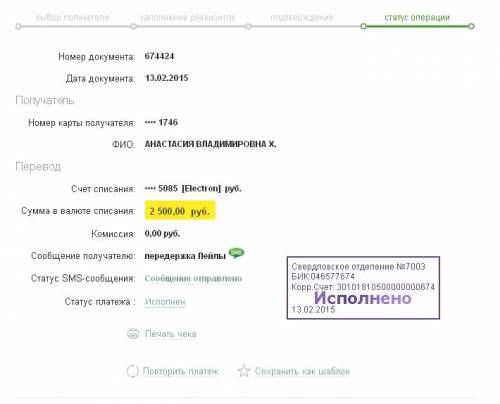500x404 pixels.
Task: Click the Исполнено stamp box
Action: tap(363, 288)
